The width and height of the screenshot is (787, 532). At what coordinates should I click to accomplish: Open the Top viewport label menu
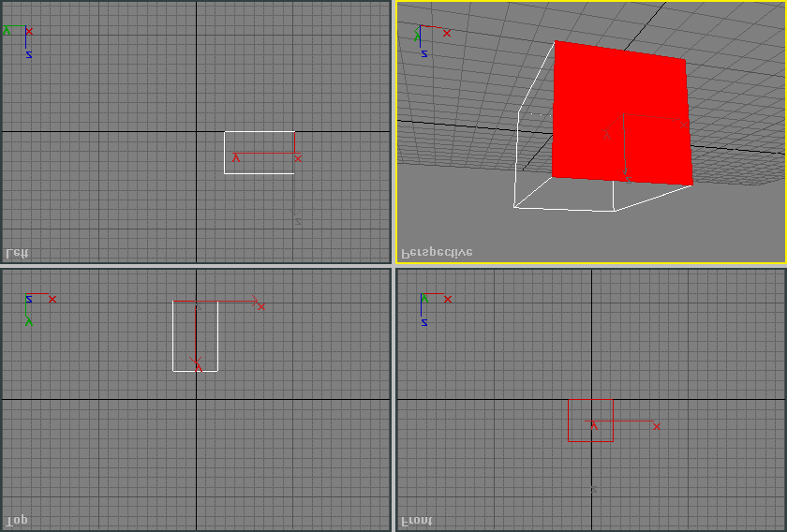[x=17, y=521]
